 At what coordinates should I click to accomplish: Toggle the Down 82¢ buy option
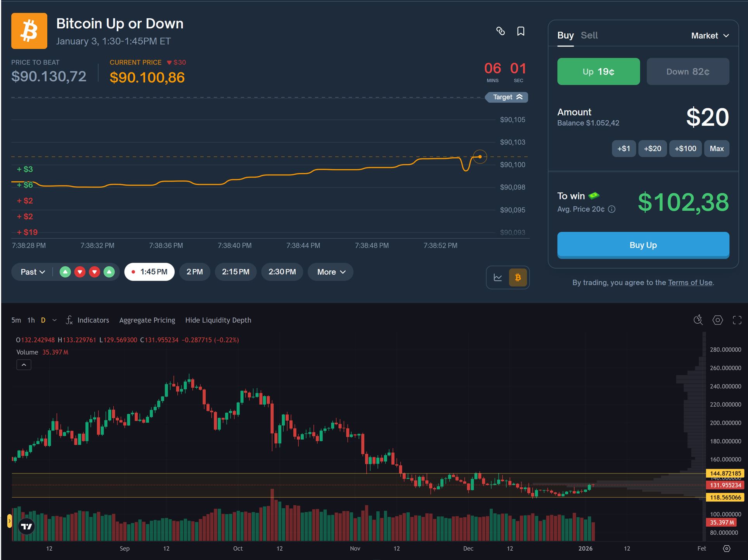(687, 71)
